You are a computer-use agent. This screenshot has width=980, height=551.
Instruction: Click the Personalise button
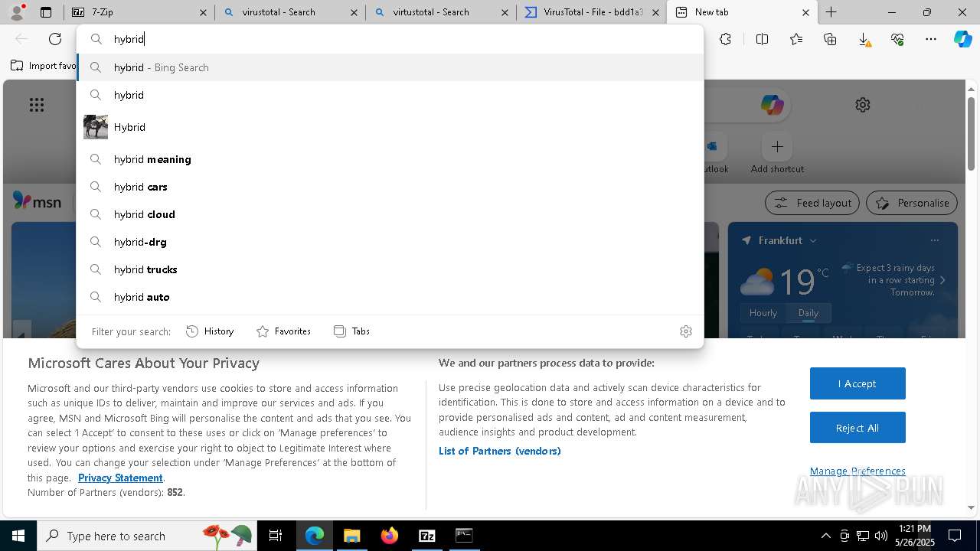(x=912, y=203)
